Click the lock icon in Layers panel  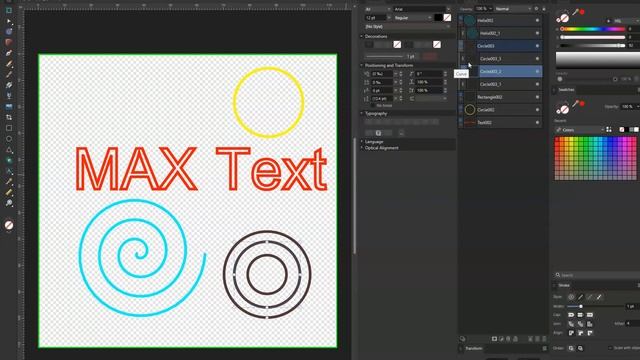[544, 9]
